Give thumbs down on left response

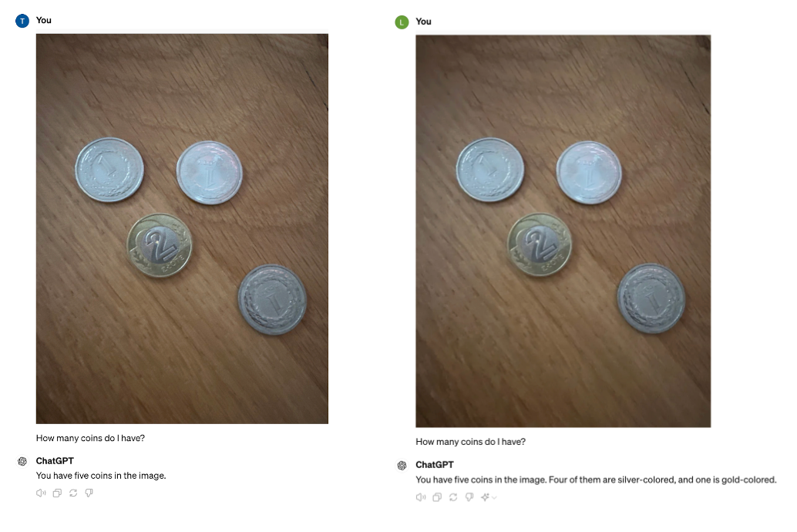89,493
